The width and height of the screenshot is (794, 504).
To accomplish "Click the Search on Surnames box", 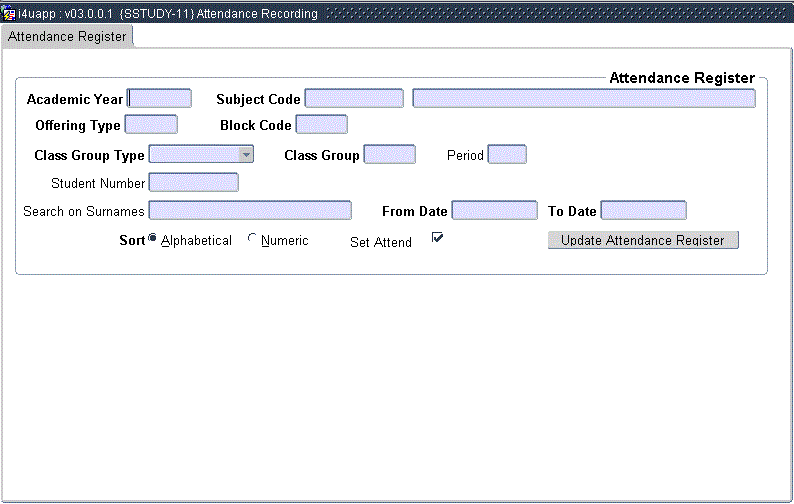I will tap(250, 210).
